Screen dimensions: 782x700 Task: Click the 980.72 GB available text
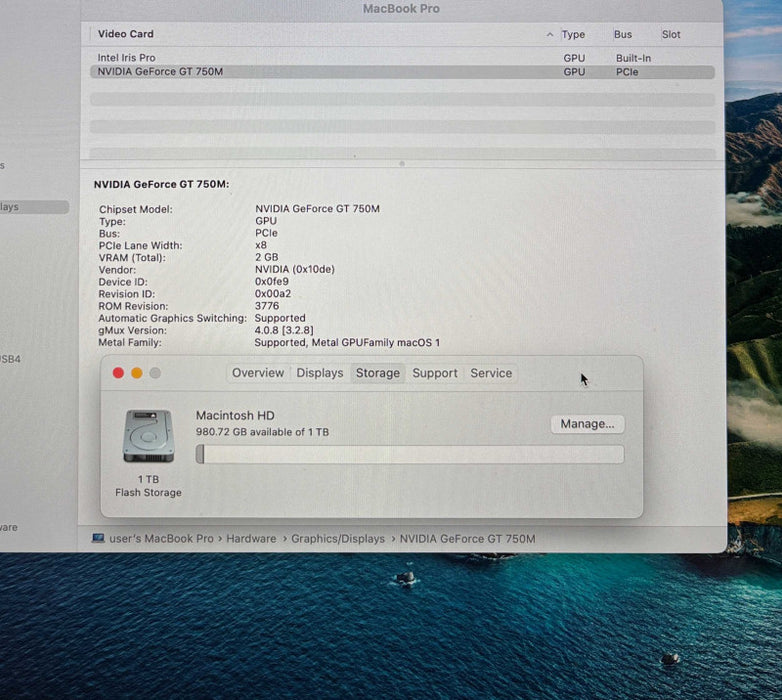[x=262, y=432]
